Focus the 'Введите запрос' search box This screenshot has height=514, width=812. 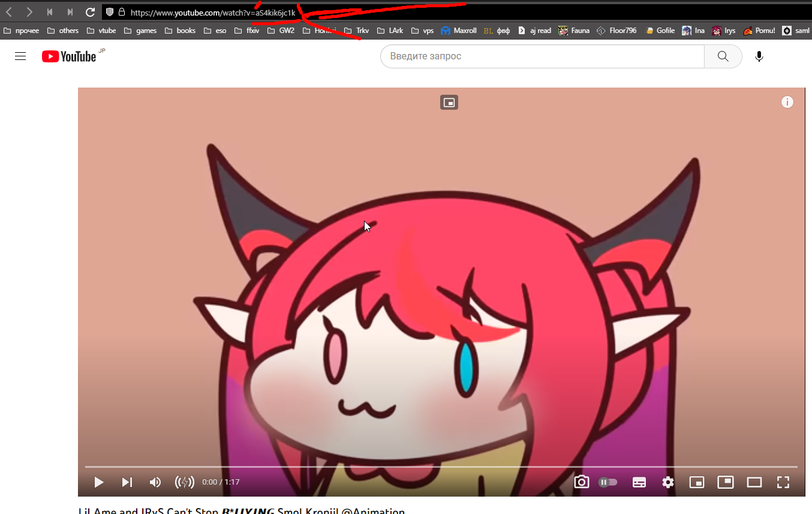click(542, 56)
